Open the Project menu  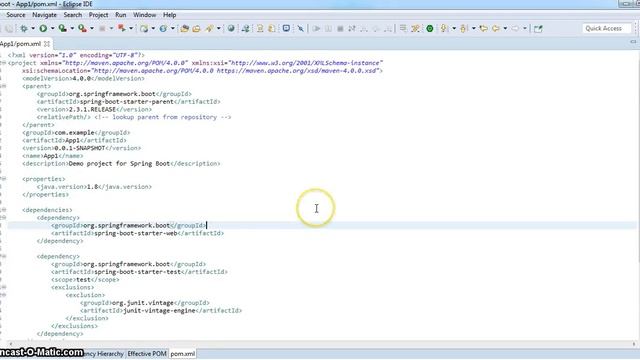(x=98, y=15)
